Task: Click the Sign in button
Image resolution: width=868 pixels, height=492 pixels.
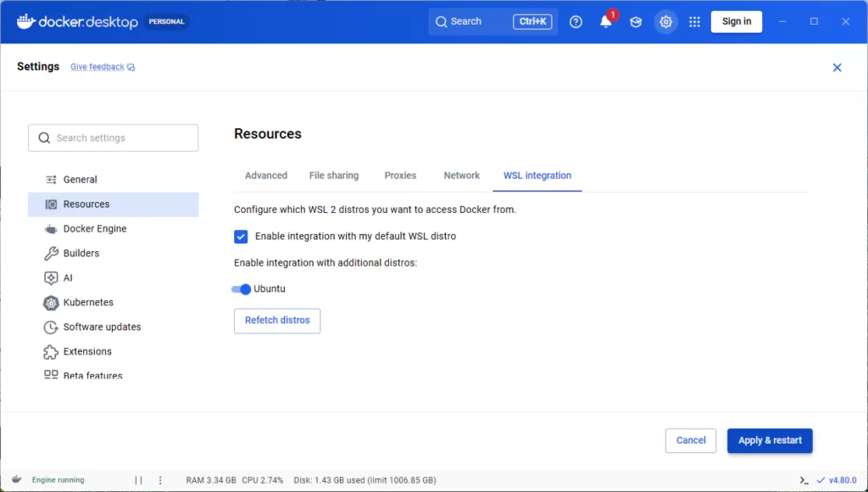Action: tap(737, 21)
